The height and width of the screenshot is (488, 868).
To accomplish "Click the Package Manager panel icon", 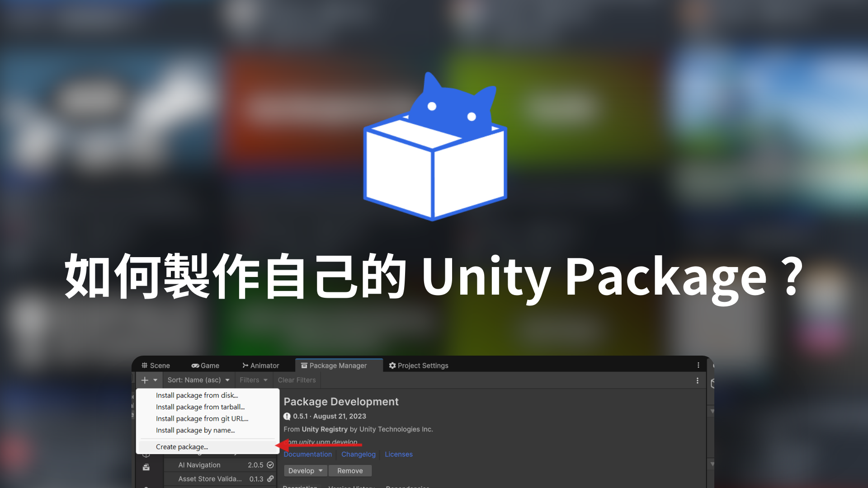I will tap(303, 365).
